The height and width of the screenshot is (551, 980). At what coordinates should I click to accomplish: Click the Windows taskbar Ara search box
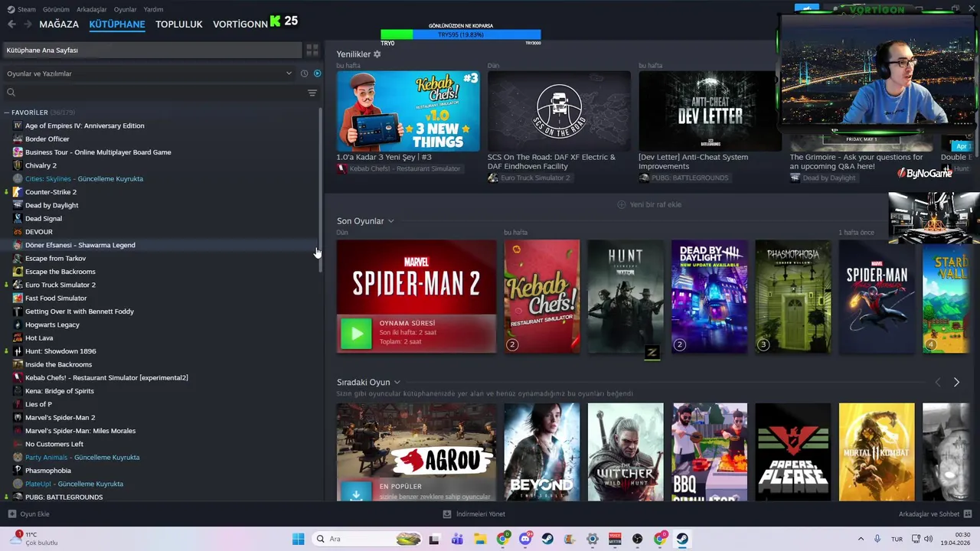[x=369, y=539]
